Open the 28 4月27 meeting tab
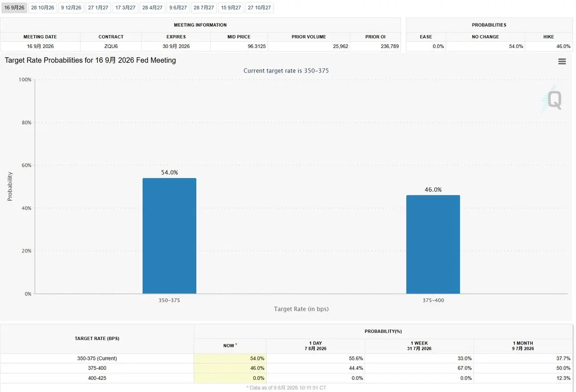Screen dimensions: 576x392 152,8
